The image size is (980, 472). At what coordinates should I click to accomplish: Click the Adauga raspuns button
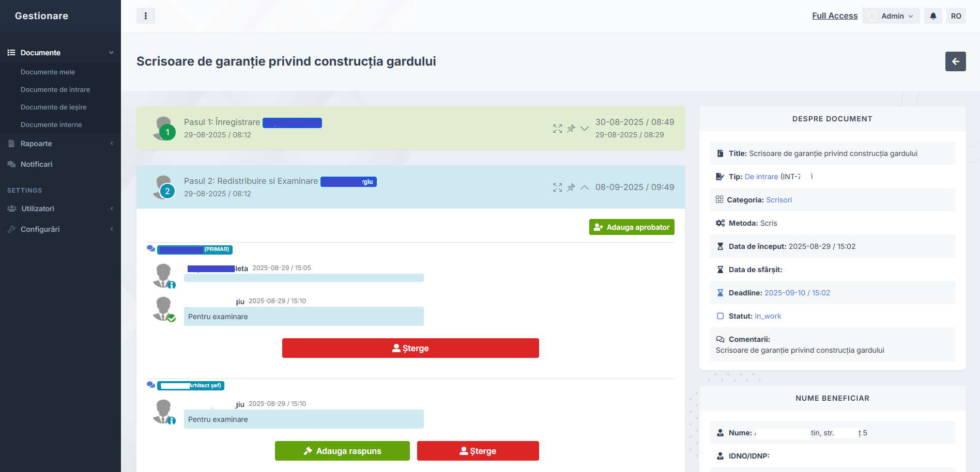pos(342,451)
